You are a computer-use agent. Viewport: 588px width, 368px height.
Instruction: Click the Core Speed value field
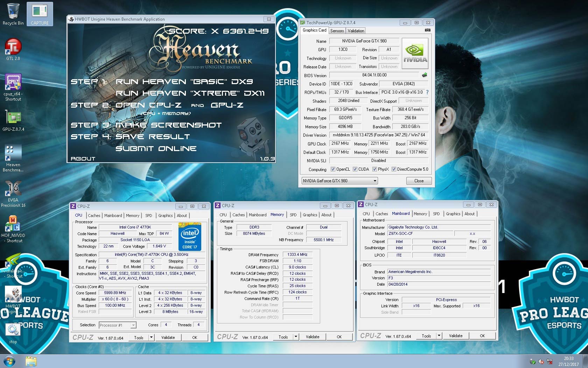[115, 293]
